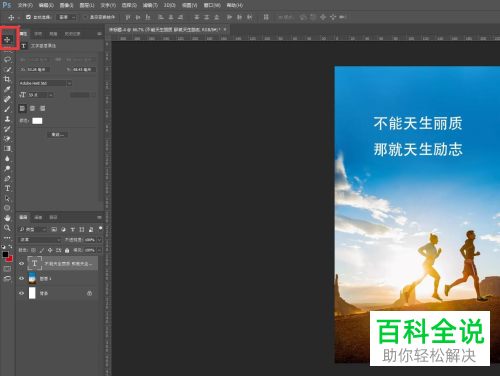Select the Hand tool
The height and width of the screenshot is (376, 500).
(7, 218)
